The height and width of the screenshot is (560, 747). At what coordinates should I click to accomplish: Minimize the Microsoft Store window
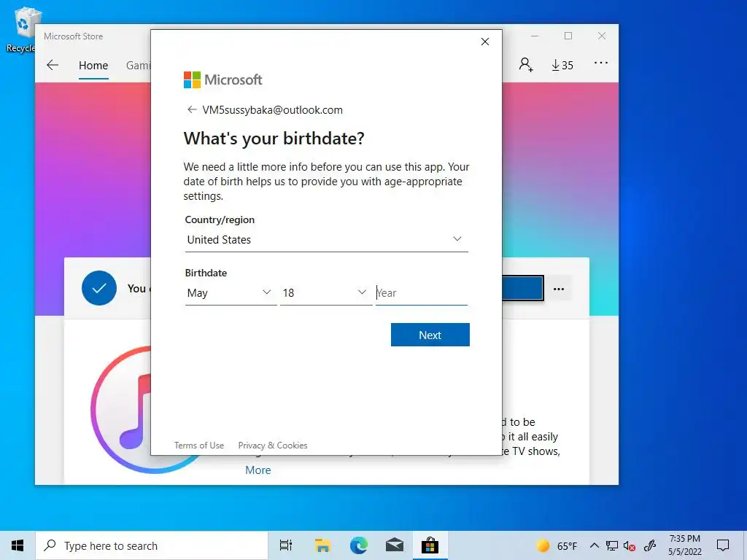535,36
